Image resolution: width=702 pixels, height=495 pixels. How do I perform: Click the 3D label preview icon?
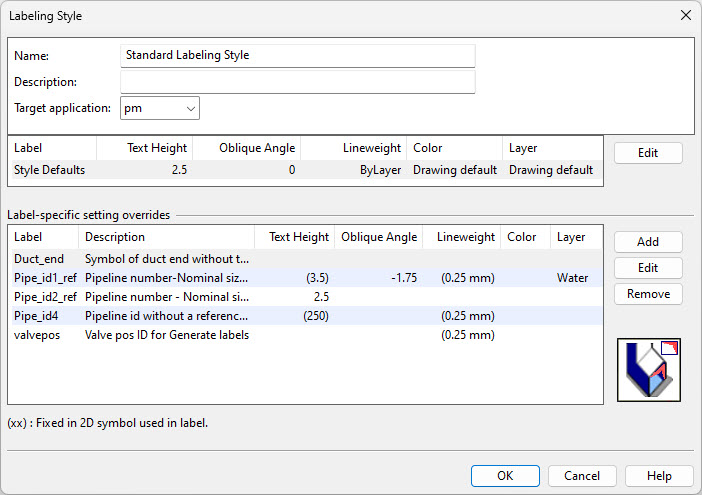click(649, 369)
